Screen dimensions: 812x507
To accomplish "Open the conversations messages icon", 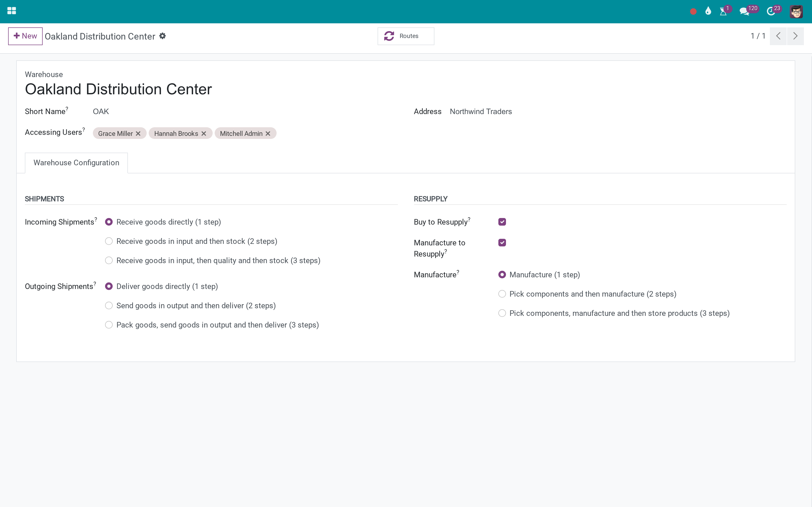I will point(744,12).
